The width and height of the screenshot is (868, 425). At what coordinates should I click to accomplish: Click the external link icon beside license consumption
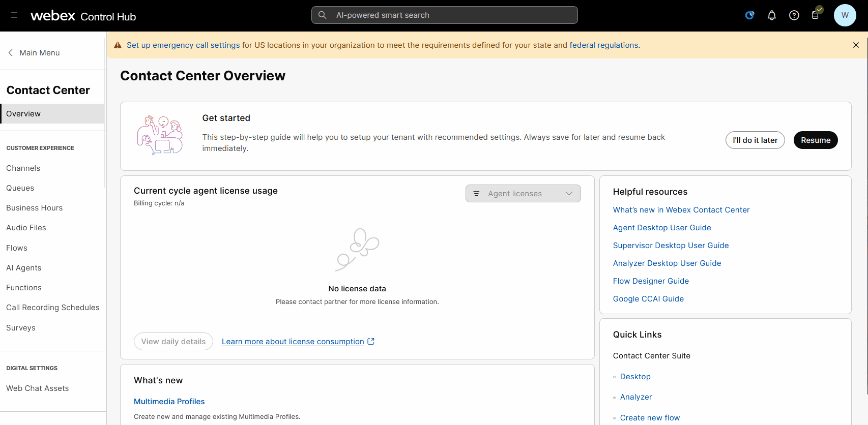click(371, 342)
